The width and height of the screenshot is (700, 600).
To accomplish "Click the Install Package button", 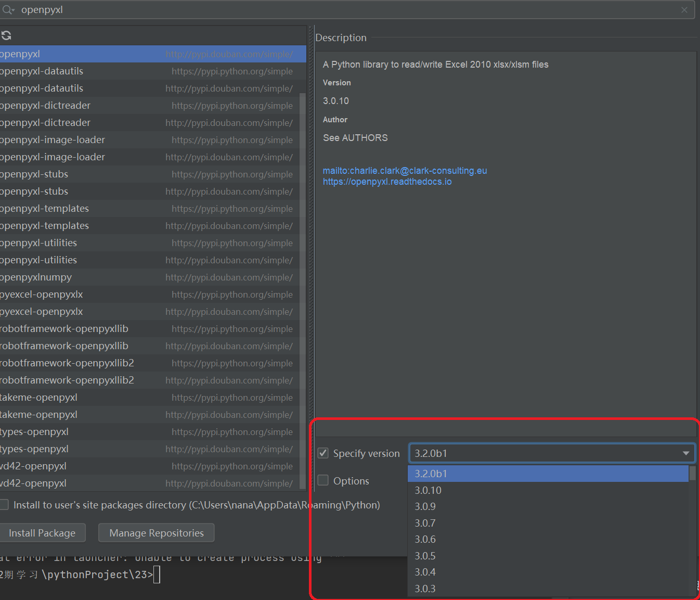I will pyautogui.click(x=42, y=533).
